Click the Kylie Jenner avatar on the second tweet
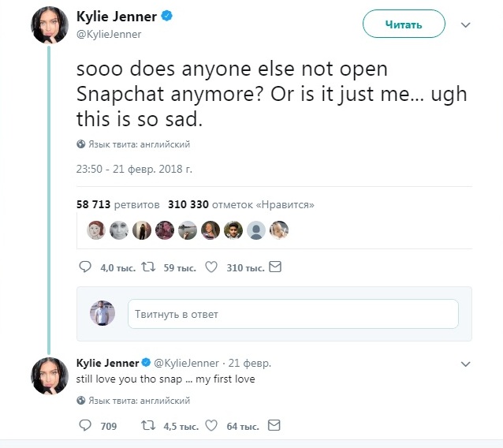Image resolution: width=503 pixels, height=448 pixels. click(50, 375)
